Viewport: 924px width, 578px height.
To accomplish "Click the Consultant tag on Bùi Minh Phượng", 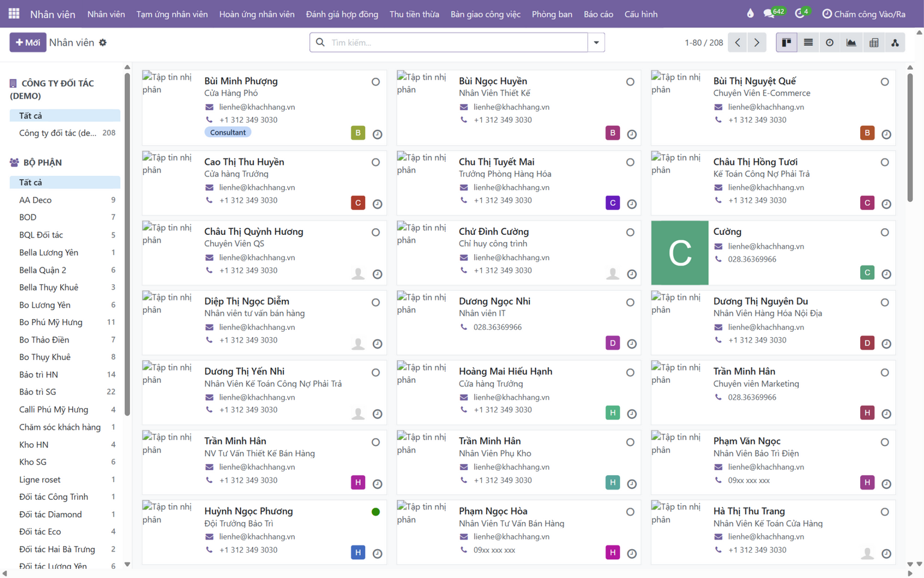I will coord(228,132).
